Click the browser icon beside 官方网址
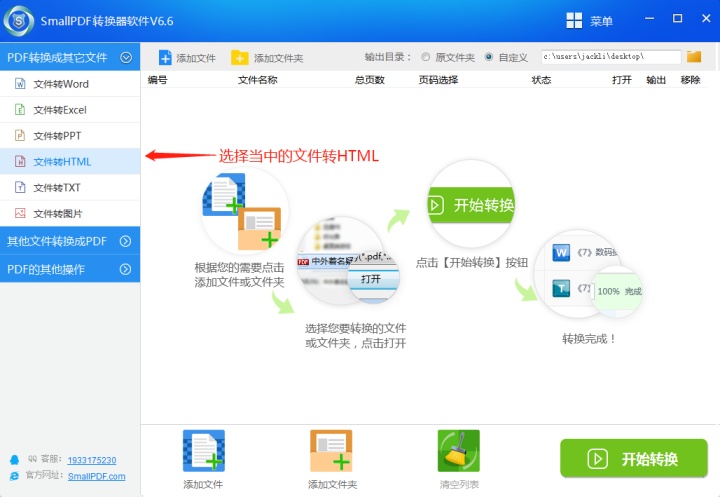Image resolution: width=720 pixels, height=497 pixels. click(x=14, y=476)
